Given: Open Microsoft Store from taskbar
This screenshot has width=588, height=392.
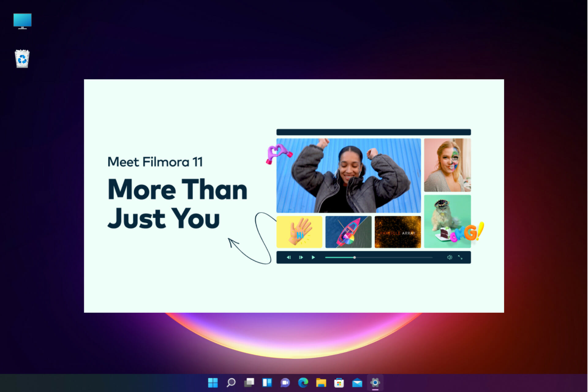Looking at the screenshot, I should point(339,383).
